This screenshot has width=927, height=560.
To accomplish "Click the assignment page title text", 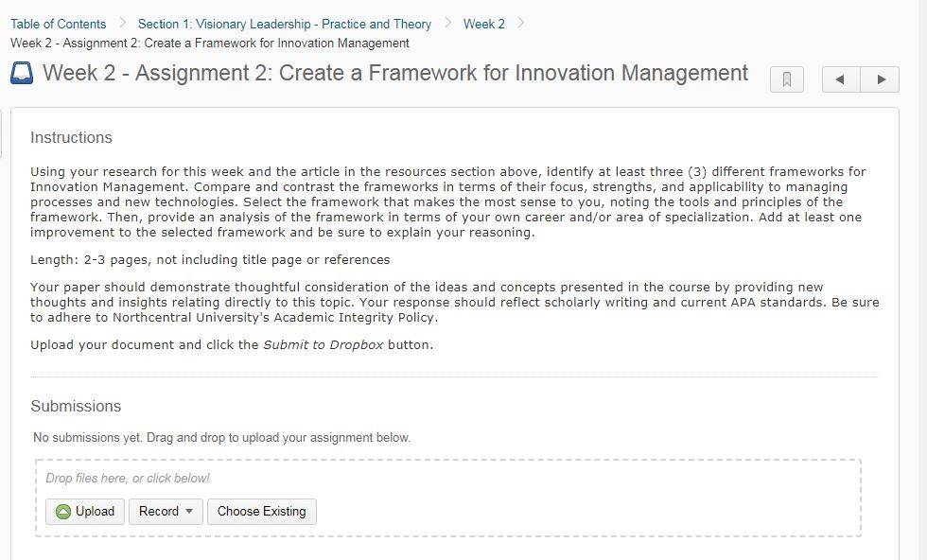I will (x=395, y=74).
